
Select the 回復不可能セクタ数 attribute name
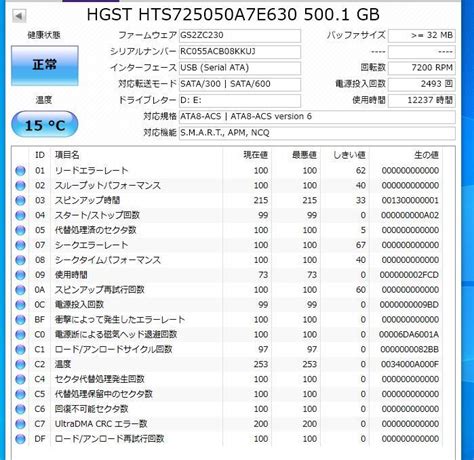(91, 409)
